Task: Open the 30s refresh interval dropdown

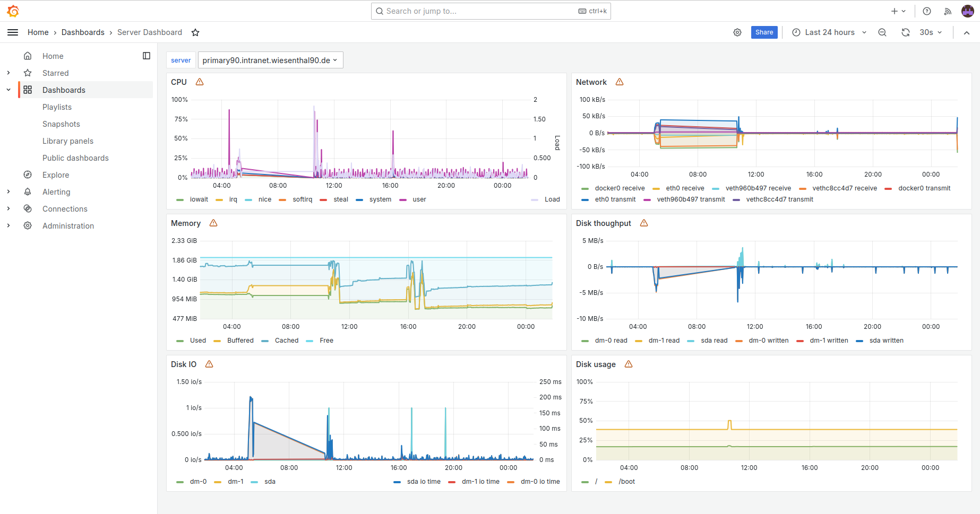Action: tap(931, 32)
